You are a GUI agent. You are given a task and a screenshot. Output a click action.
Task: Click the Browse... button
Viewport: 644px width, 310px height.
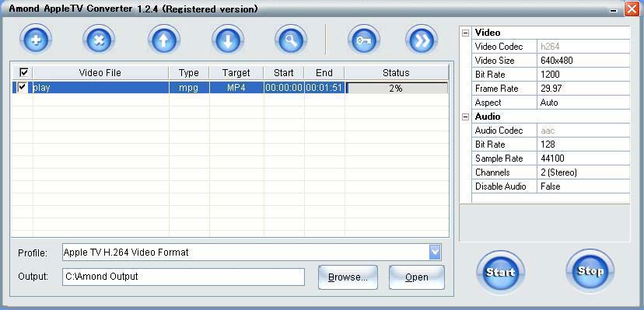click(348, 277)
